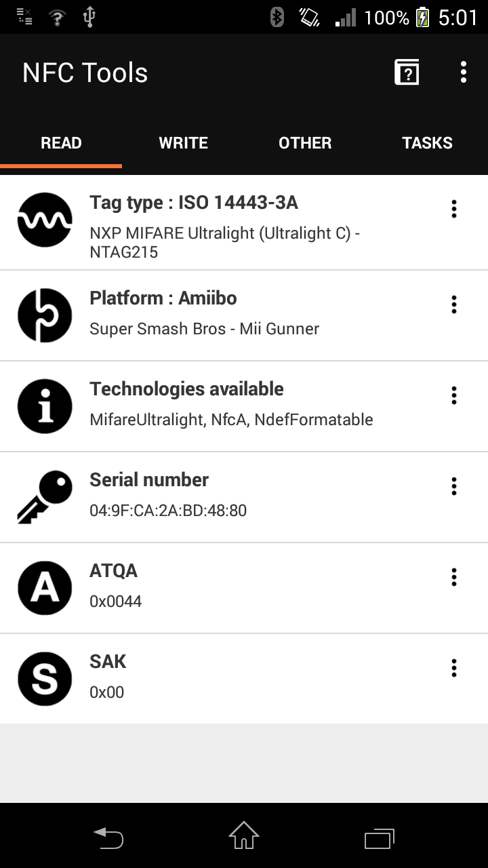Open options menu for Platform Amiibo row
Screen dimensions: 488x868
click(454, 304)
